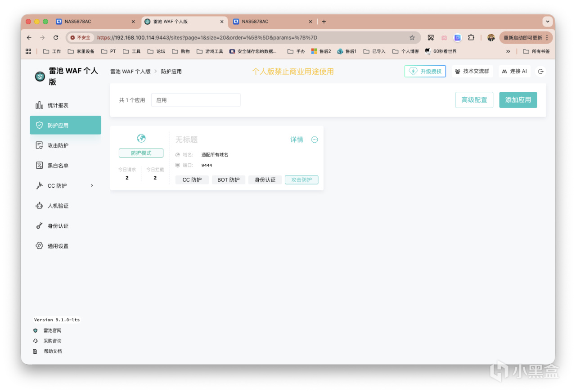Open the 工具 bookmark folder
Image resolution: width=576 pixels, height=392 pixels.
coord(132,51)
